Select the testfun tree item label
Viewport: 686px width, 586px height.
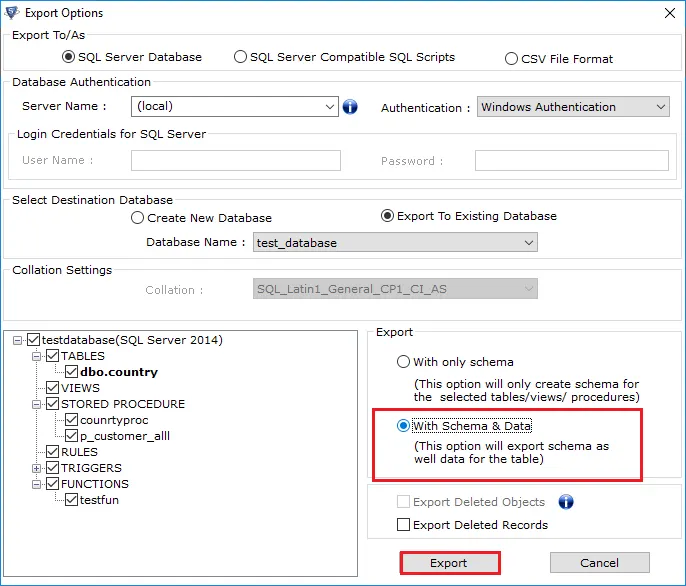(99, 500)
